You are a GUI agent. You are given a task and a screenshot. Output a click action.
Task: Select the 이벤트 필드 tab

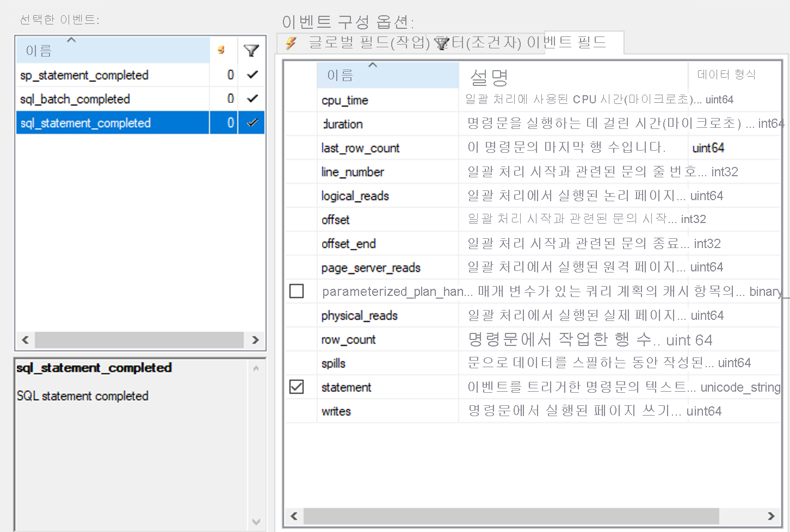click(566, 42)
